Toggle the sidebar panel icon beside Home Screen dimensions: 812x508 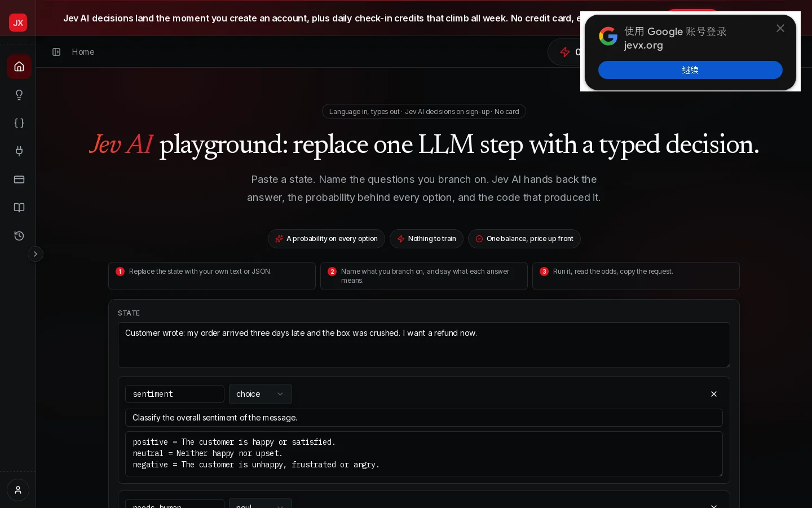[56, 52]
